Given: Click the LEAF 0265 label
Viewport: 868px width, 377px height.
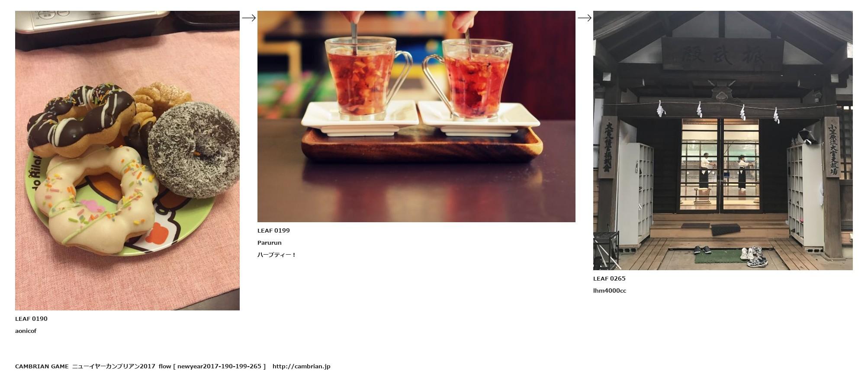Looking at the screenshot, I should (609, 278).
